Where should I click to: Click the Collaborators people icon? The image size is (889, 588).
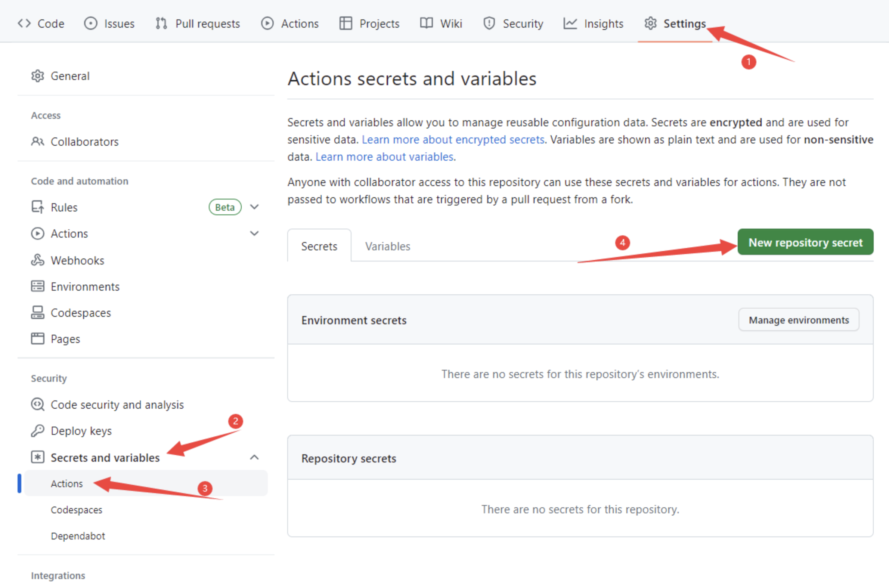(37, 142)
